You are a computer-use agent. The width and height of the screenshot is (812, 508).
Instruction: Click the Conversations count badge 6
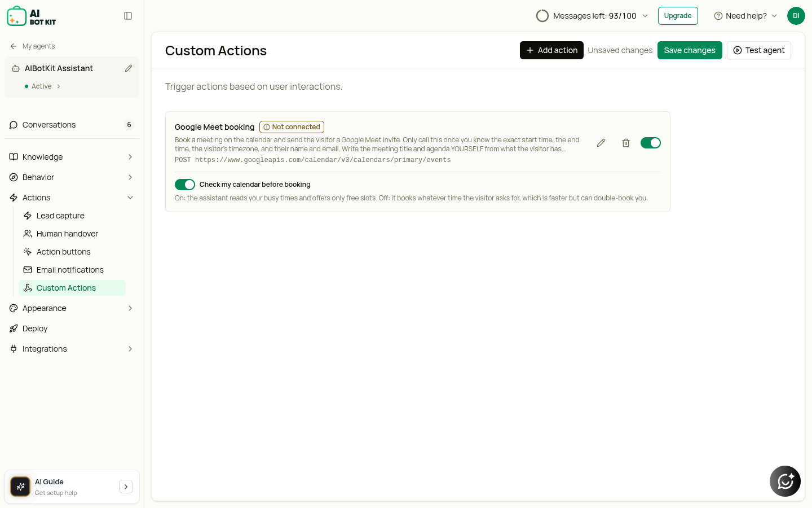coord(129,125)
